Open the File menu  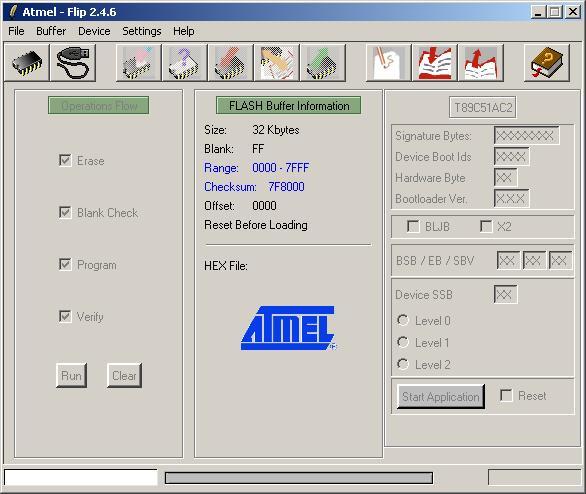[16, 31]
